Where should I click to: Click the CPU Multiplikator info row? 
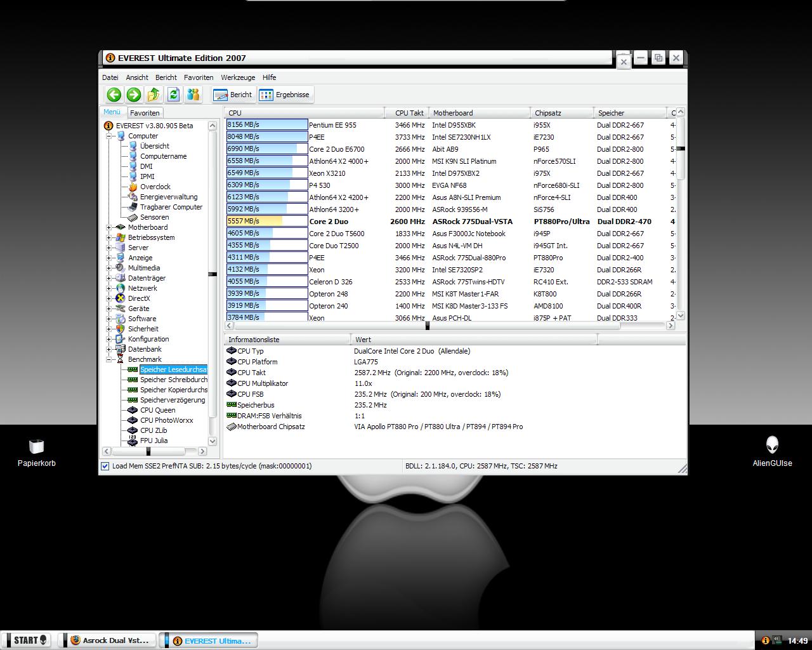coord(454,383)
